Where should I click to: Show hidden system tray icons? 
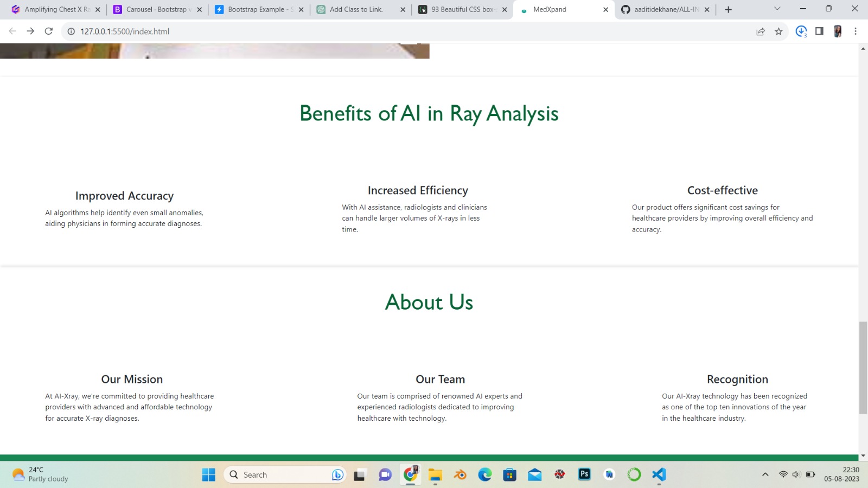[765, 474]
